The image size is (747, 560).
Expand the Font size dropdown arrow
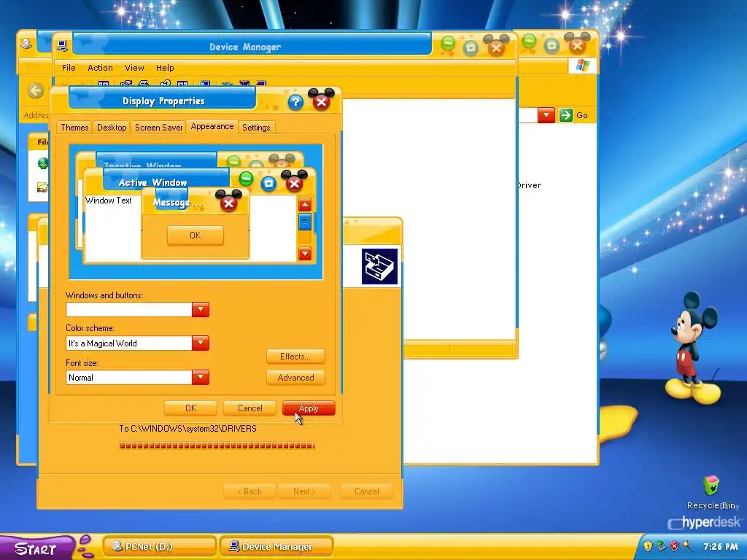point(201,377)
